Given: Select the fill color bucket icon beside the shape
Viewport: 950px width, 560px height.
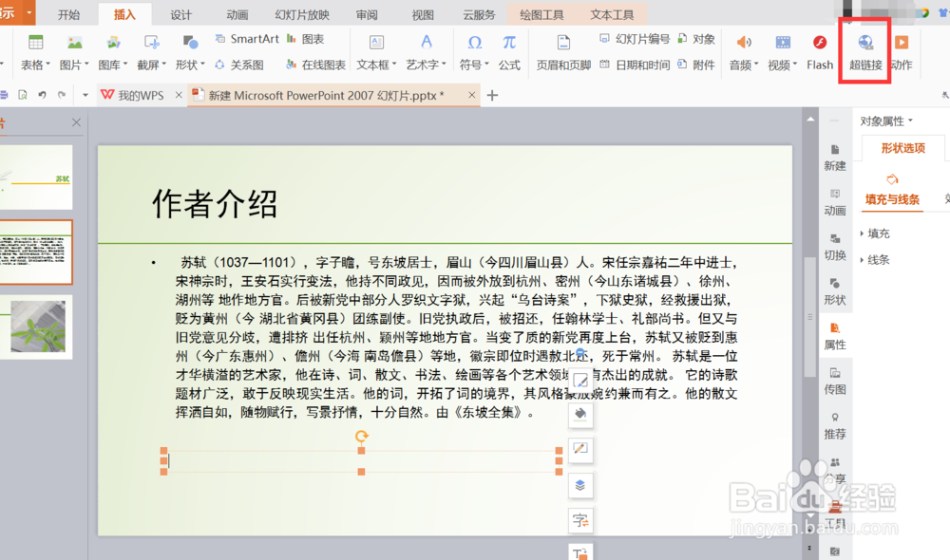Looking at the screenshot, I should (x=580, y=414).
